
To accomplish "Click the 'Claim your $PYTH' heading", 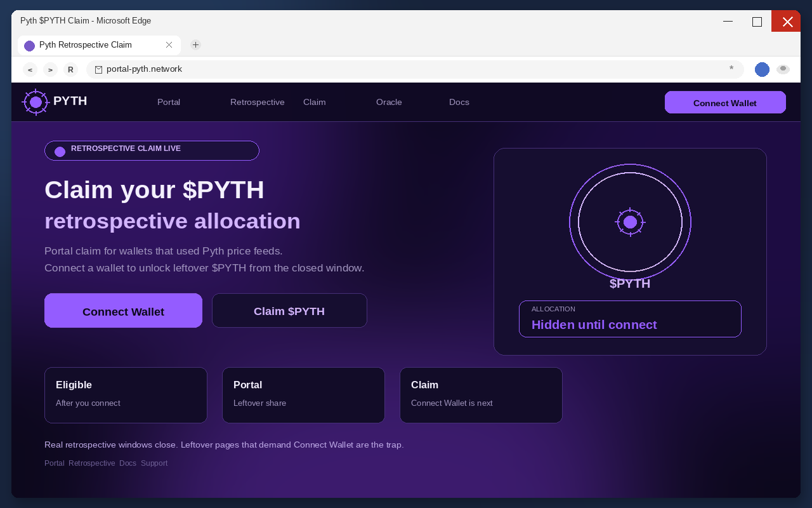I will click(x=154, y=190).
